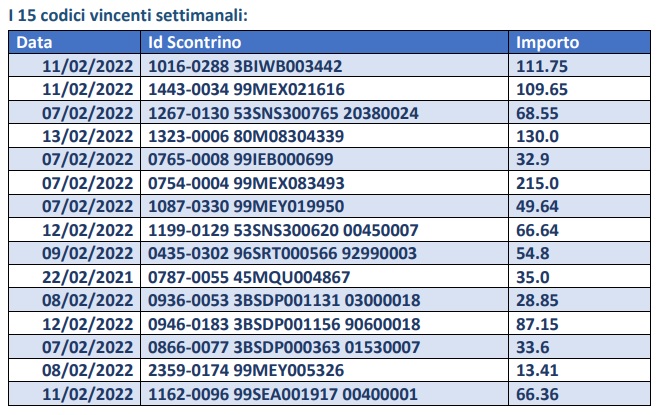Click receipt ID 0754-0004 99MEX083493

click(245, 181)
